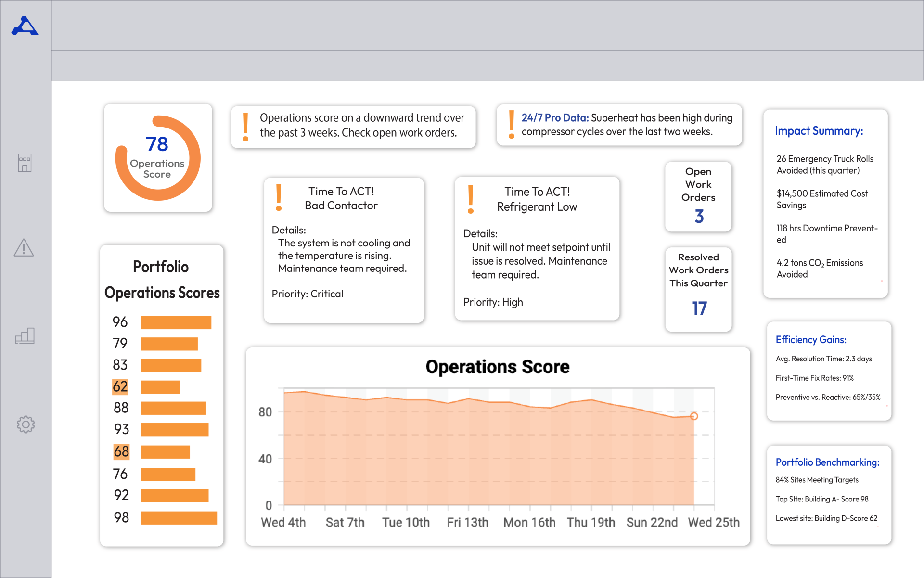This screenshot has width=924, height=578.
Task: Open the settings gear icon
Action: click(x=26, y=424)
